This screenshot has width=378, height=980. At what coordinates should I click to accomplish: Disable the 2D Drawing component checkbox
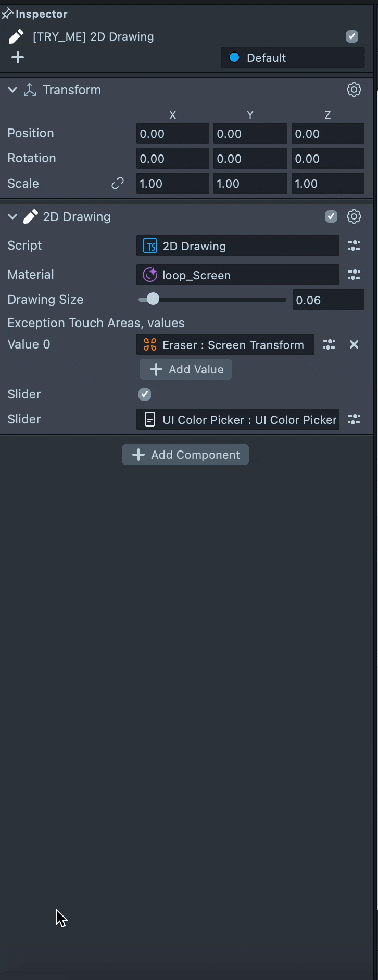331,216
